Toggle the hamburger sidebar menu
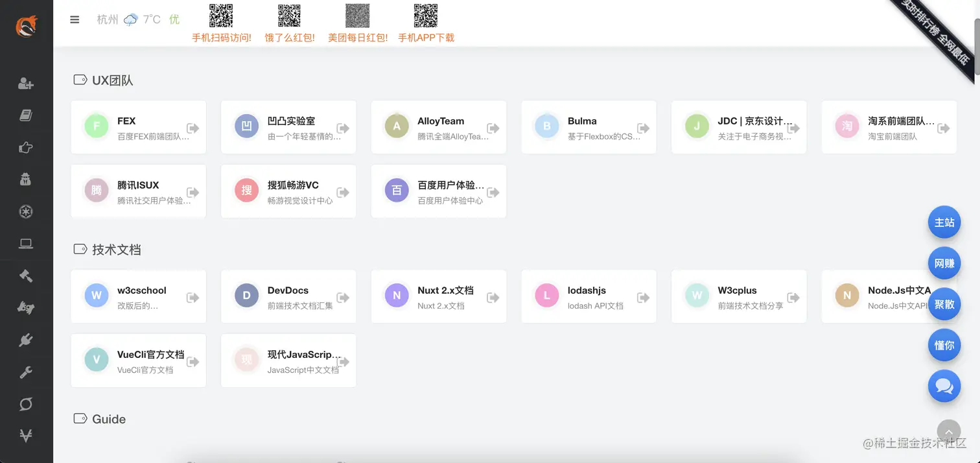 [x=75, y=19]
